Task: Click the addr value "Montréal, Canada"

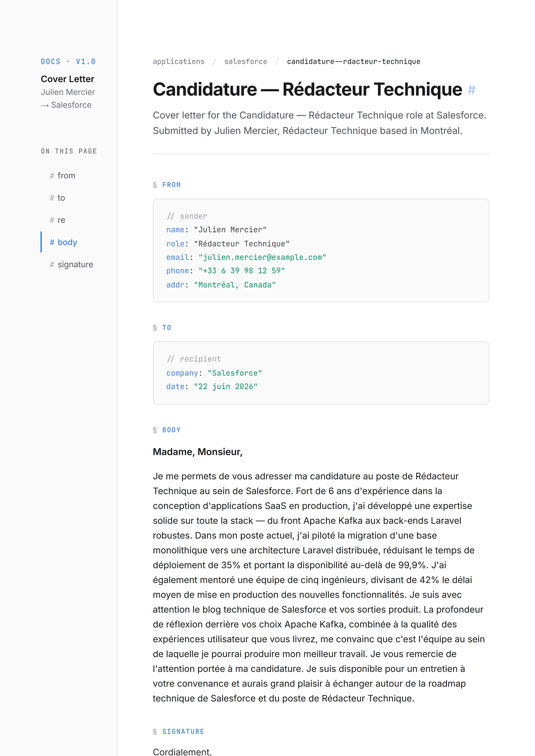Action: (x=235, y=285)
